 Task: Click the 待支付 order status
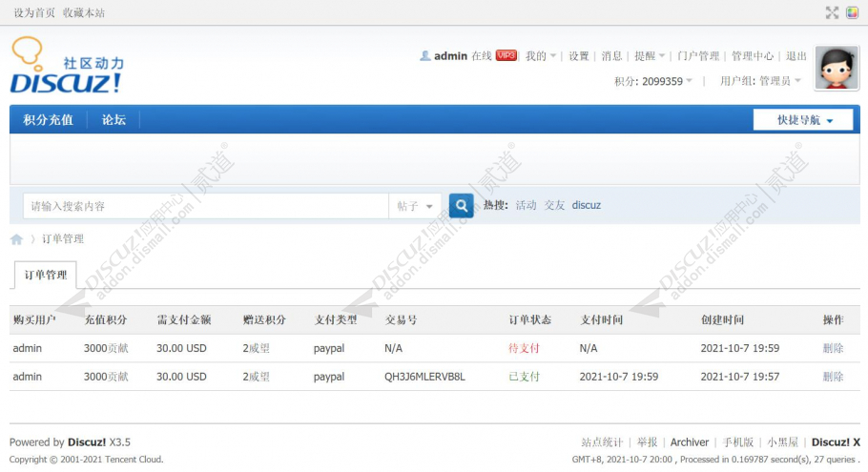point(524,348)
